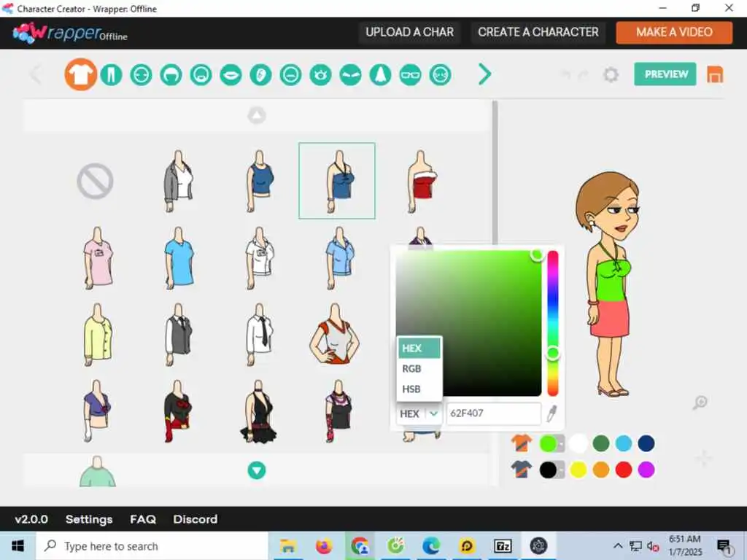The height and width of the screenshot is (560, 747).
Task: Pick the purple color swatch
Action: 646,470
